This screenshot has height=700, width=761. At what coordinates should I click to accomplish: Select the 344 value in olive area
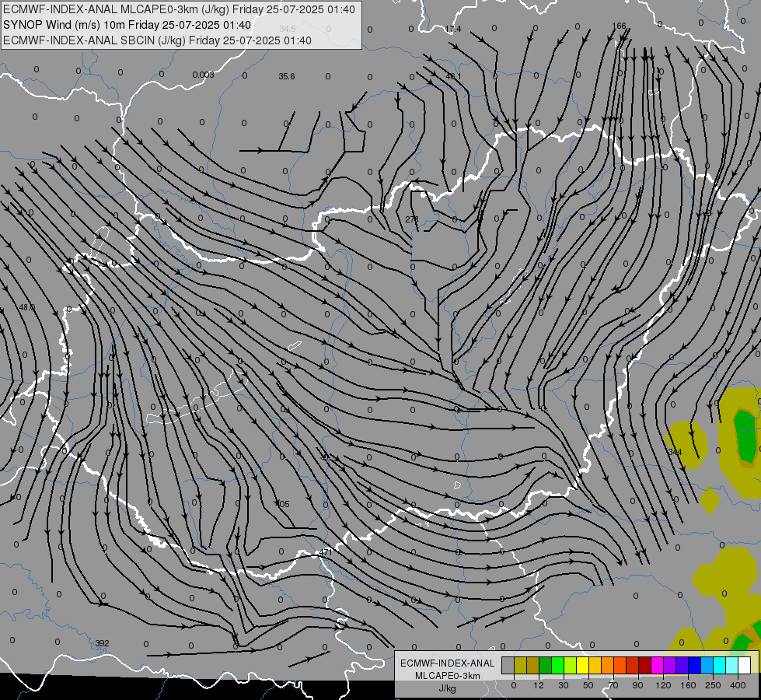[x=675, y=452]
